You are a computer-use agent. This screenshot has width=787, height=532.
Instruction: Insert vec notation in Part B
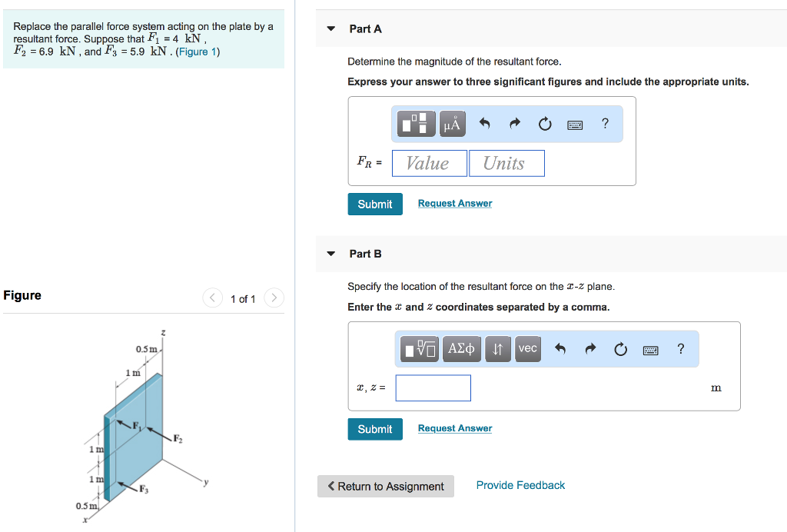pos(527,348)
